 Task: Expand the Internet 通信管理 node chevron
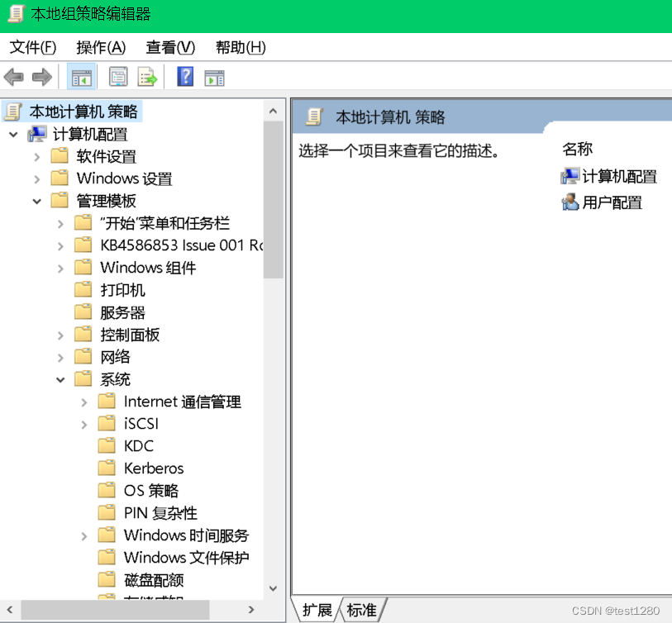pyautogui.click(x=83, y=401)
